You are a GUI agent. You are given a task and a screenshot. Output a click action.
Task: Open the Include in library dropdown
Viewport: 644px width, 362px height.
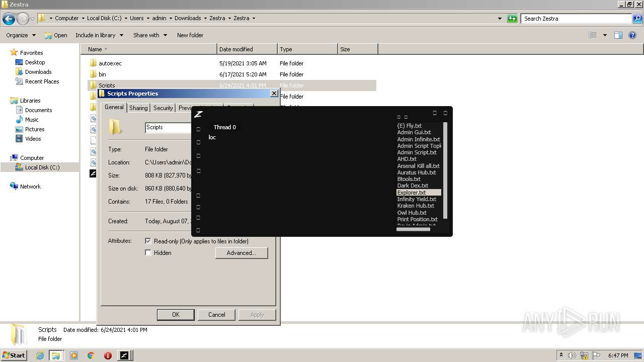(99, 35)
